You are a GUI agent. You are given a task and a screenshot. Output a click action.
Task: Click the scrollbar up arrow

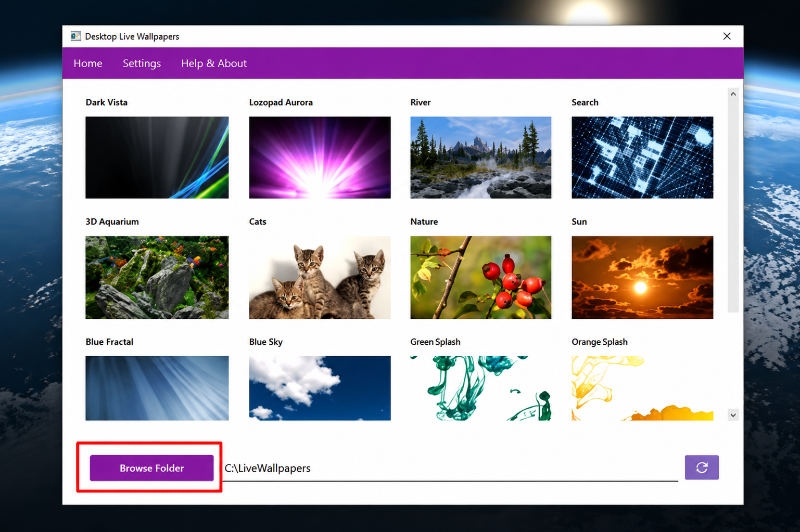[733, 94]
